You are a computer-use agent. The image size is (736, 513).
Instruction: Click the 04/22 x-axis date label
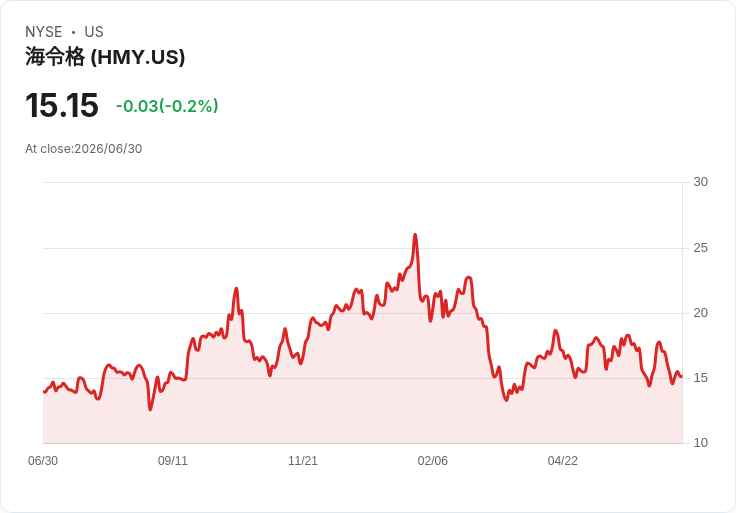562,460
